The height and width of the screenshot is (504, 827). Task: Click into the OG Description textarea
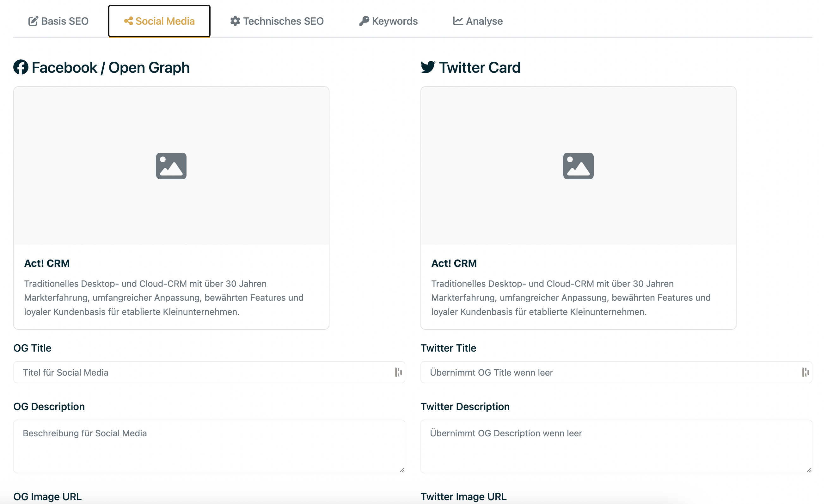209,446
